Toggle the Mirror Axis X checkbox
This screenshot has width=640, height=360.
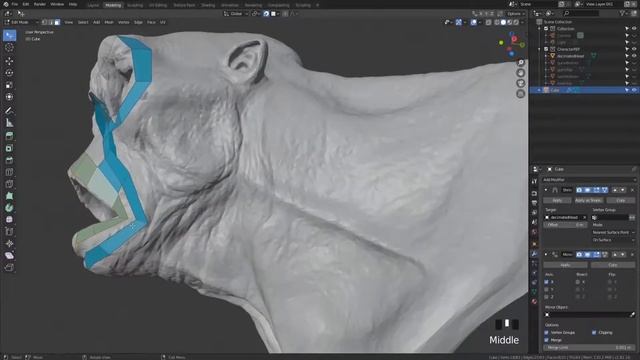click(547, 282)
